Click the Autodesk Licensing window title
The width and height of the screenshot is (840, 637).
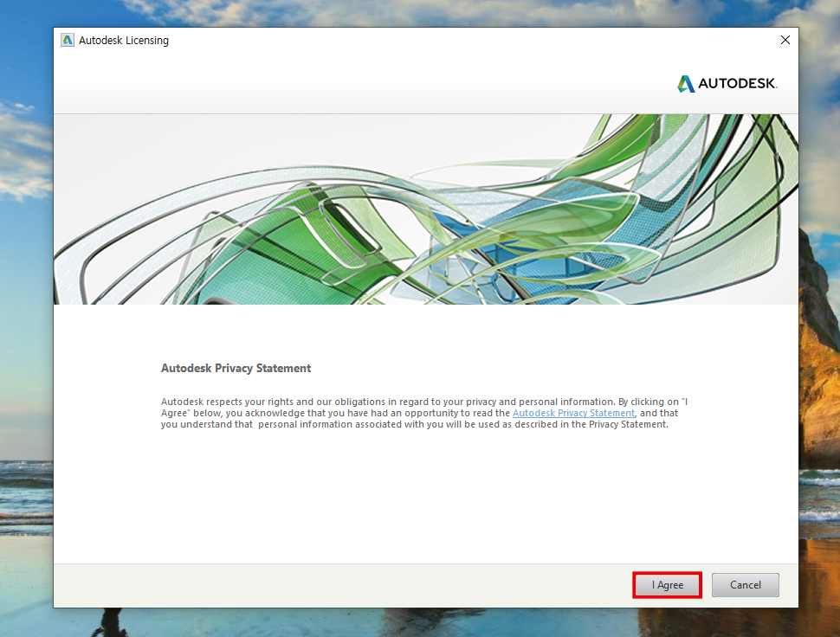[124, 40]
